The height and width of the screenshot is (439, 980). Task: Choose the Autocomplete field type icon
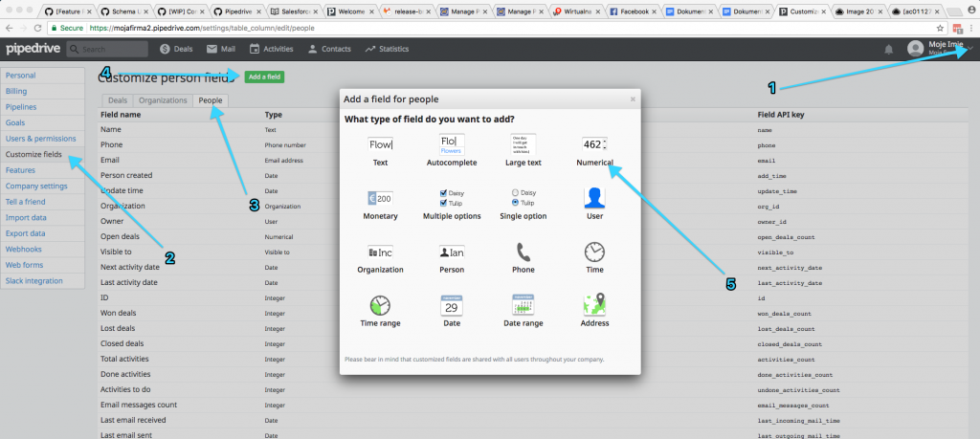coord(452,144)
